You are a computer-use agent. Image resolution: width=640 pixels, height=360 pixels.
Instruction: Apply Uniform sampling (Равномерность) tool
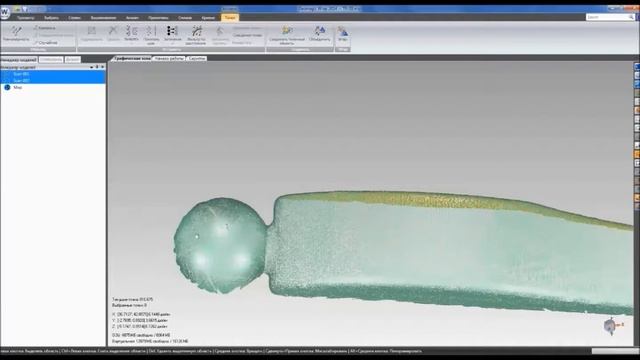(16, 34)
